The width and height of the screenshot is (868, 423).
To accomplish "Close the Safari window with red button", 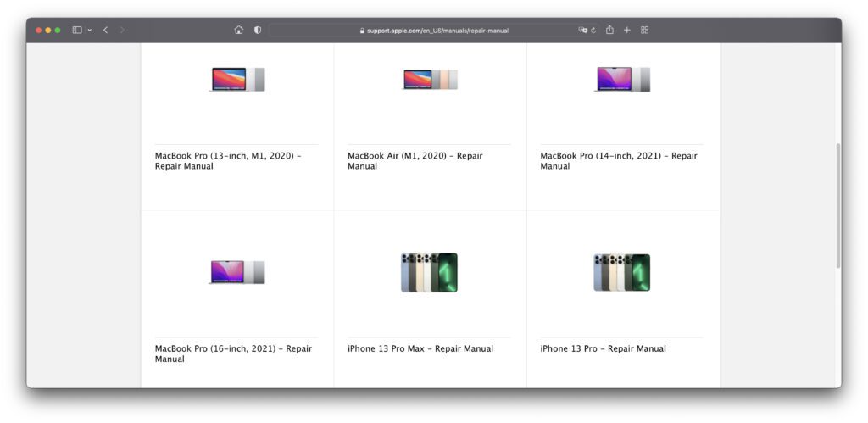I will pyautogui.click(x=39, y=30).
